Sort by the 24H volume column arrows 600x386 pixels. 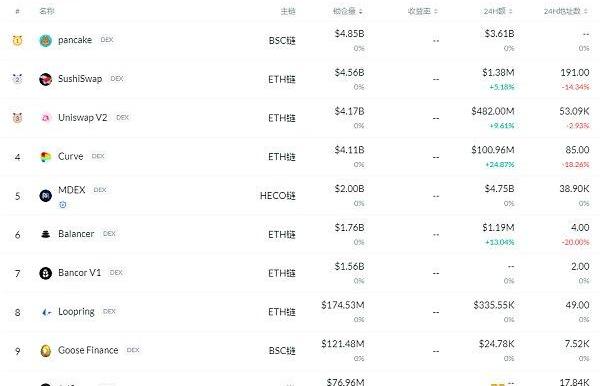(x=511, y=11)
